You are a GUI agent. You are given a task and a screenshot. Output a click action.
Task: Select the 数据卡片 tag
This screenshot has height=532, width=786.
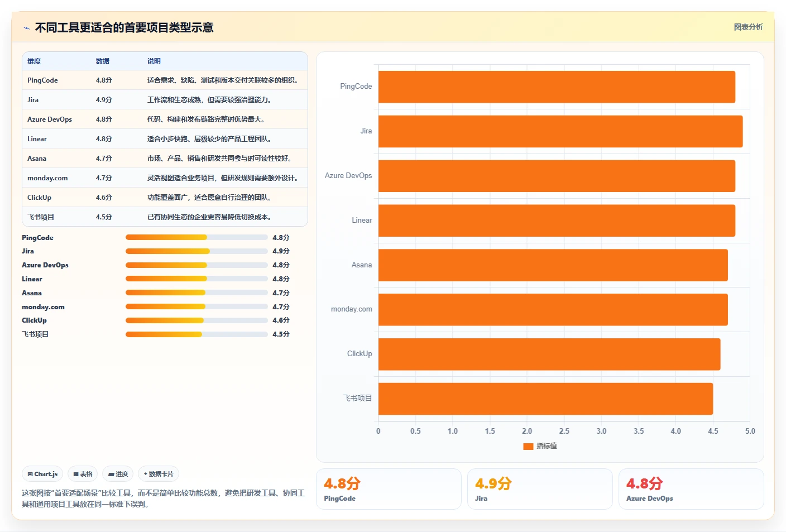[159, 474]
